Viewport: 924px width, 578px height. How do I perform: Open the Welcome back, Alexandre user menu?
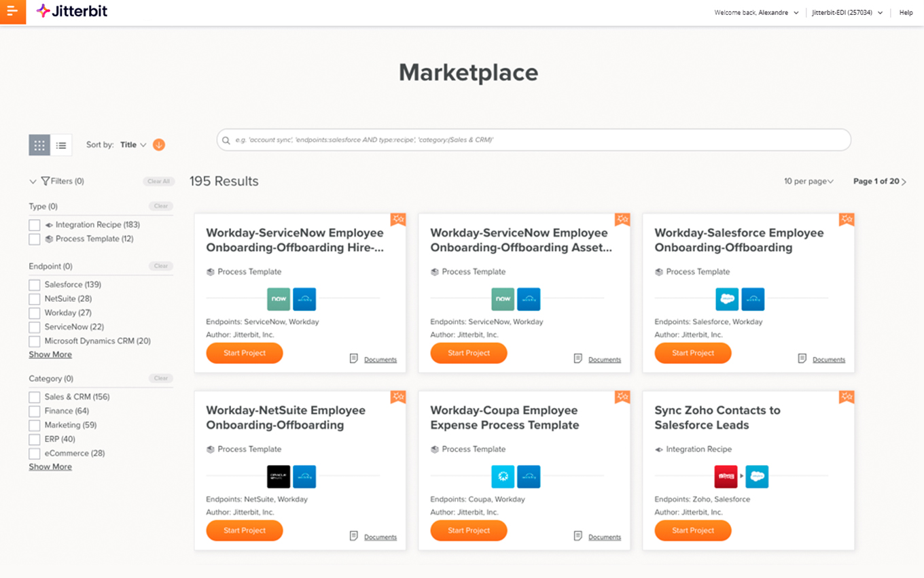coord(756,12)
